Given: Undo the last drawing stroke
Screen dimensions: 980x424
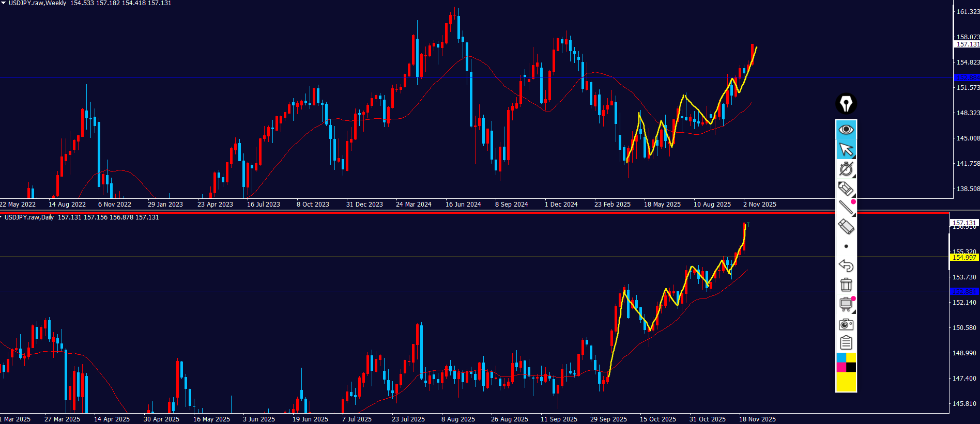Looking at the screenshot, I should pyautogui.click(x=846, y=265).
